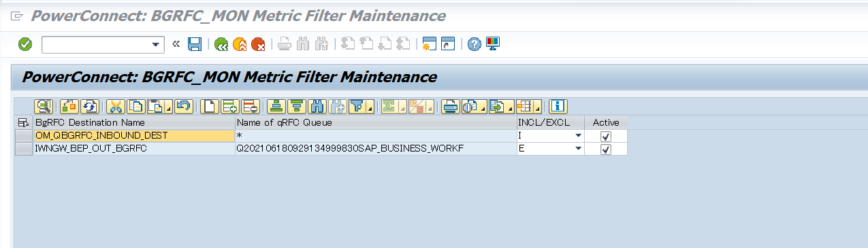Click the blue information icon
The image size is (868, 248).
[558, 106]
